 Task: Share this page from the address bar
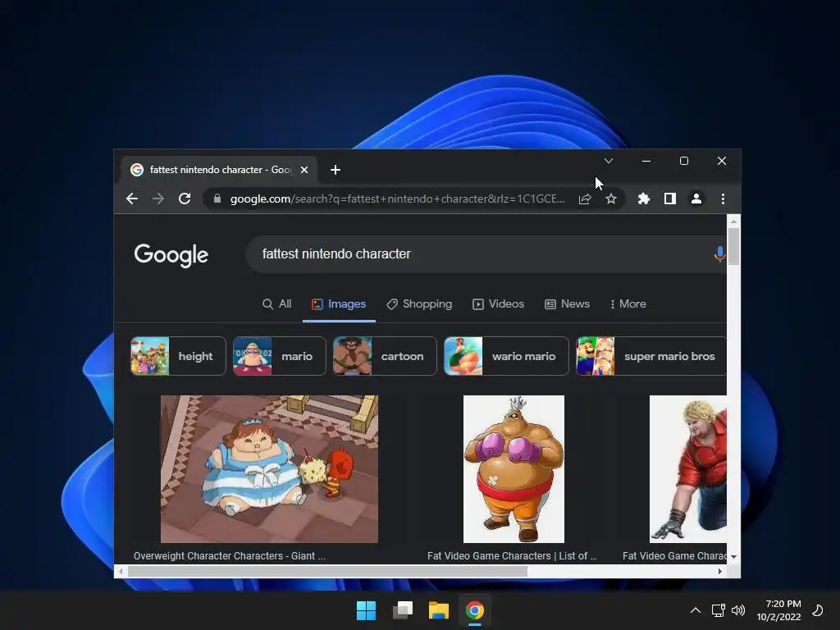tap(584, 199)
